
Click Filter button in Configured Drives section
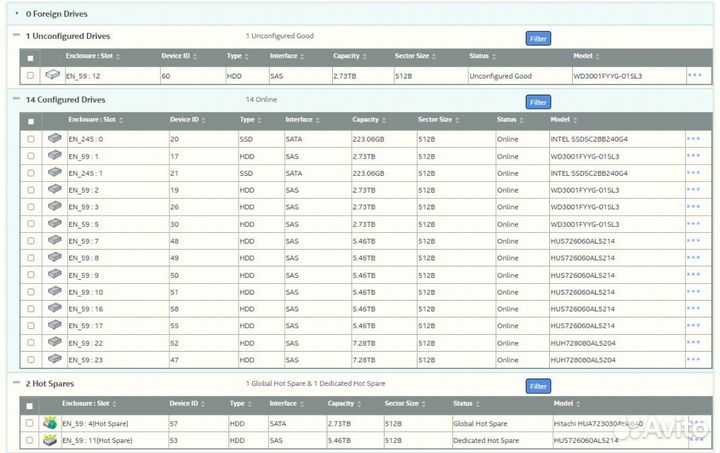(538, 102)
